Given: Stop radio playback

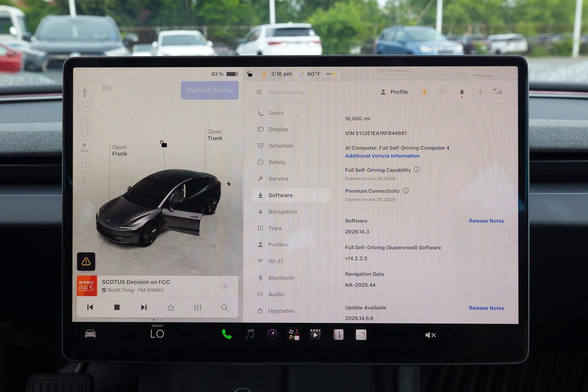Looking at the screenshot, I should [117, 307].
